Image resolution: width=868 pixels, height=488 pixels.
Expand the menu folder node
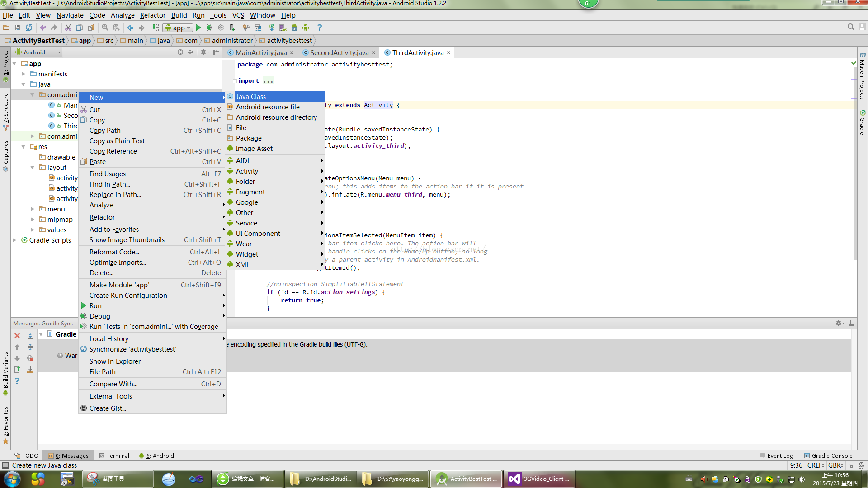coord(33,209)
